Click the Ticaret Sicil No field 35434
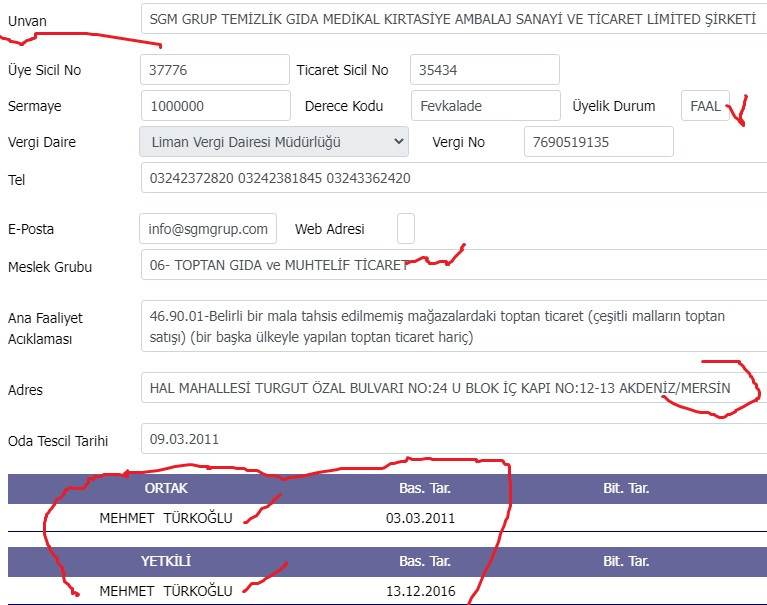 click(x=485, y=69)
